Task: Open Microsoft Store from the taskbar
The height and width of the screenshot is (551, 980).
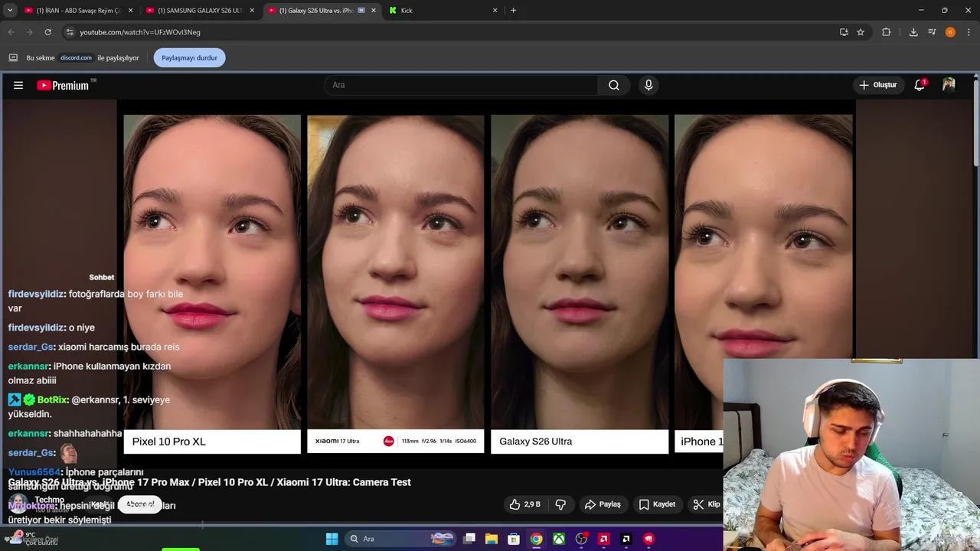Action: 514,539
